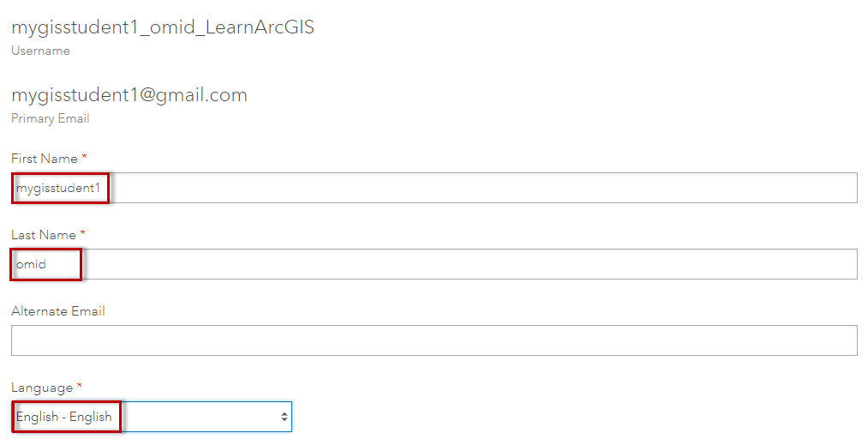
Task: Click the First Name field label
Action: (45, 159)
